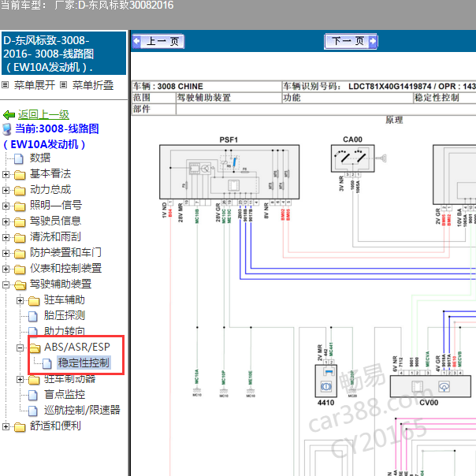
Task: Go to previous page with 上一页
Action: pos(158,41)
